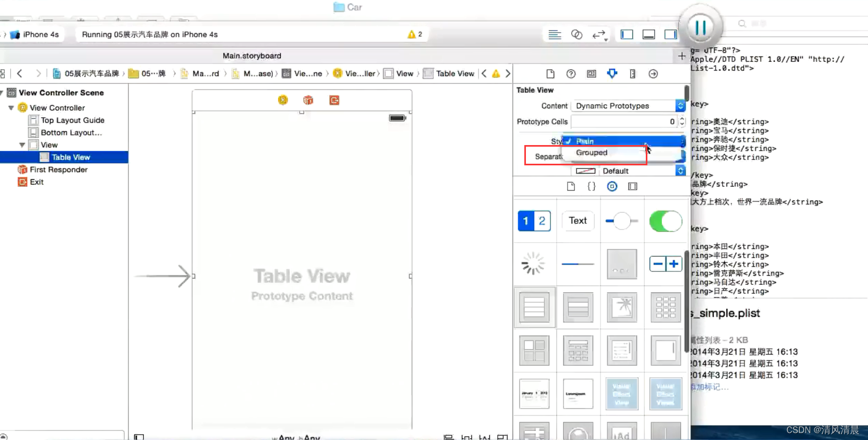Choose Plain in the Style menu
The image size is (868, 440).
click(x=623, y=141)
